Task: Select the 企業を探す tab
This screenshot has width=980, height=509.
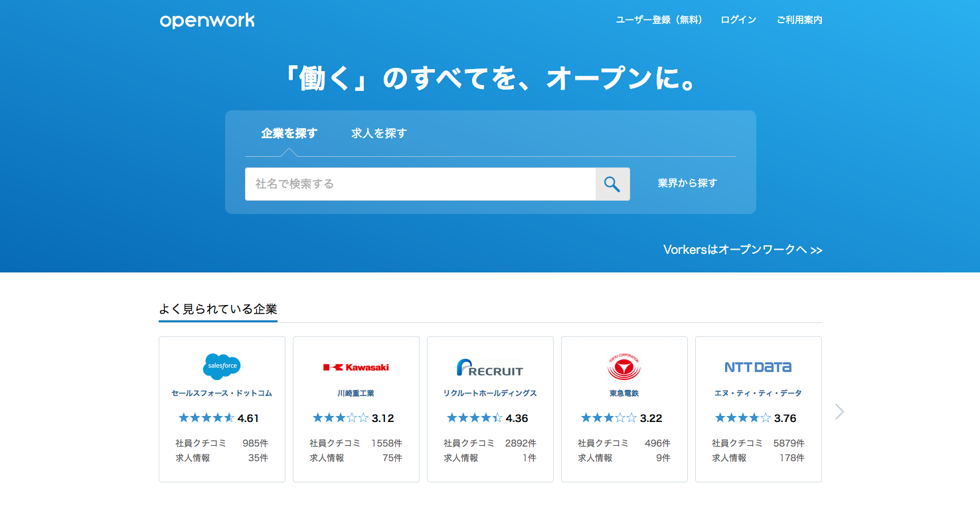Action: (289, 134)
